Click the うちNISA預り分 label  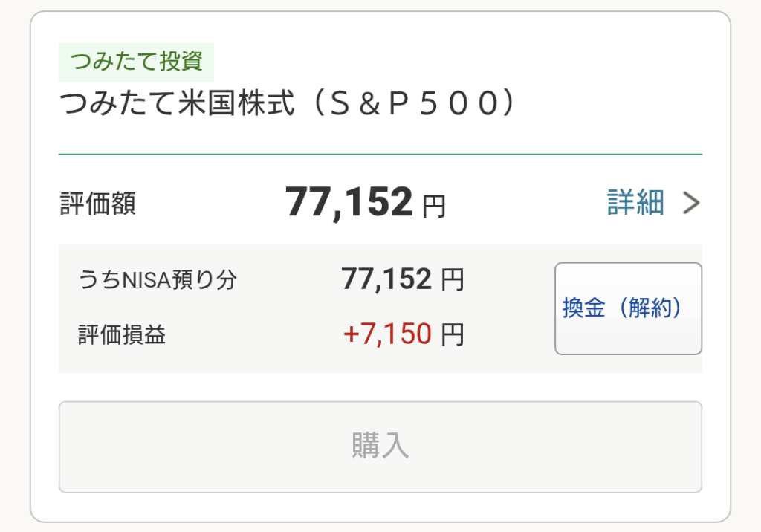157,280
